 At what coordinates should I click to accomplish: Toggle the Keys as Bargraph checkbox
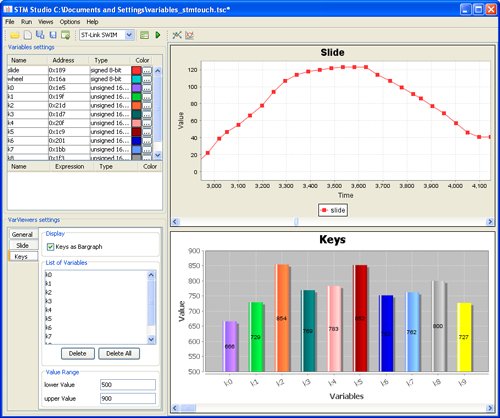(50, 247)
